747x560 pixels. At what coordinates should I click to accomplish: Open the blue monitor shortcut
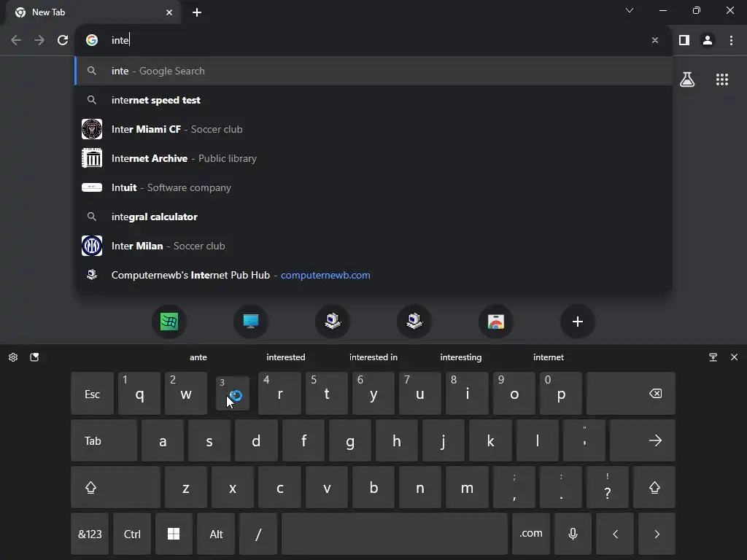[251, 322]
